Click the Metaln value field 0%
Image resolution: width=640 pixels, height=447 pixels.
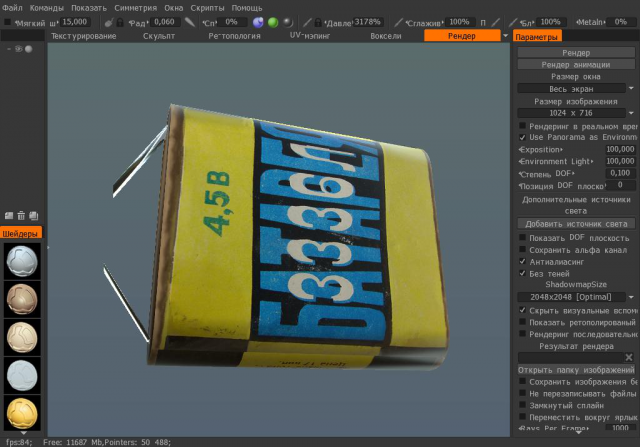tap(621, 22)
